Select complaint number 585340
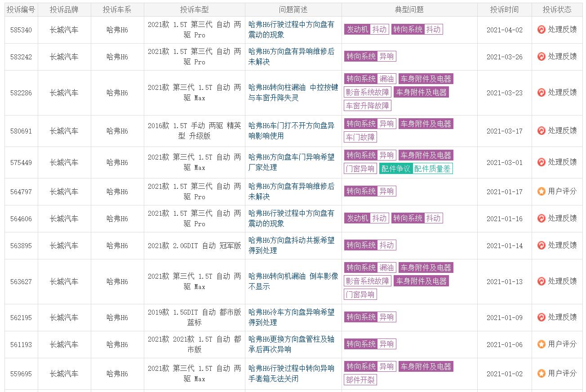The width and height of the screenshot is (586, 392). [21, 30]
